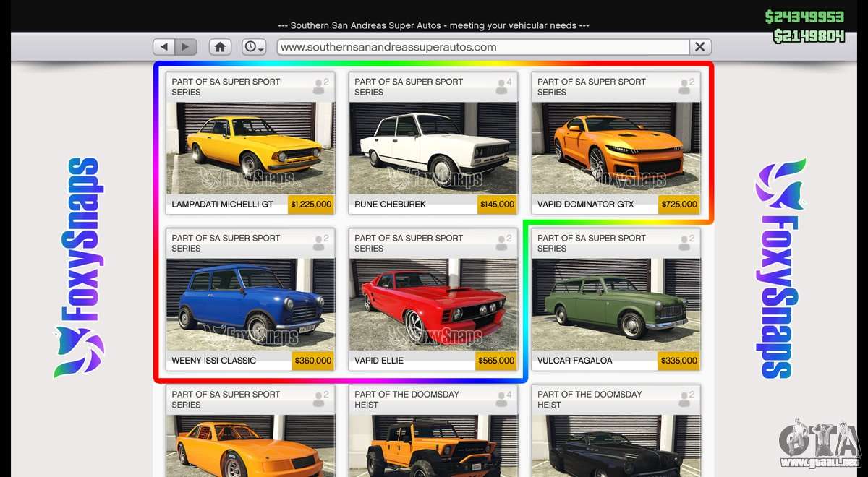Image resolution: width=868 pixels, height=477 pixels.
Task: Click the $145,000 price tag
Action: point(497,205)
